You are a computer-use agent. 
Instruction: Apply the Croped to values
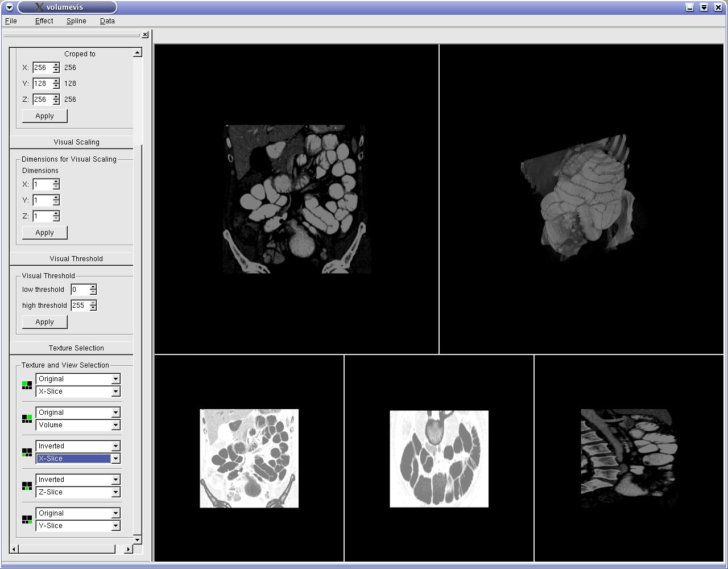coord(44,116)
